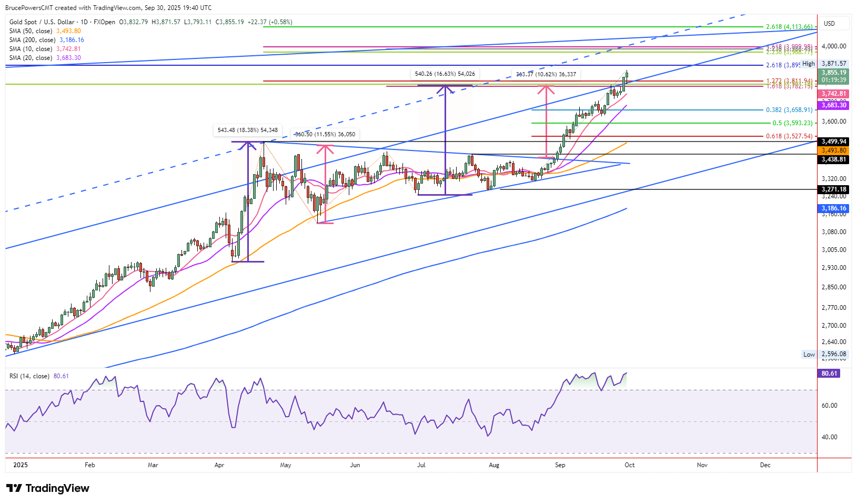
Task: Click the green current price label 3,855.19
Action: coord(834,73)
